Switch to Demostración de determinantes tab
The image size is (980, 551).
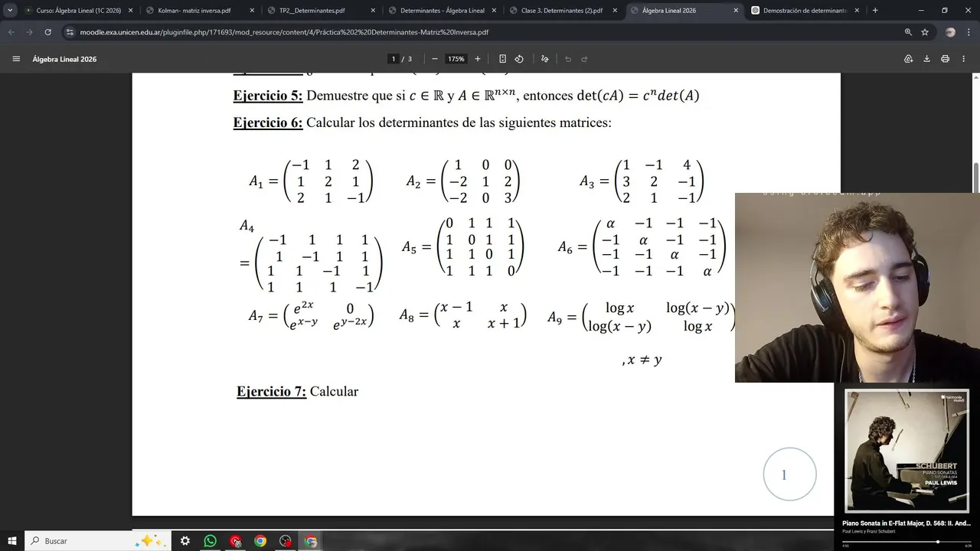coord(803,11)
